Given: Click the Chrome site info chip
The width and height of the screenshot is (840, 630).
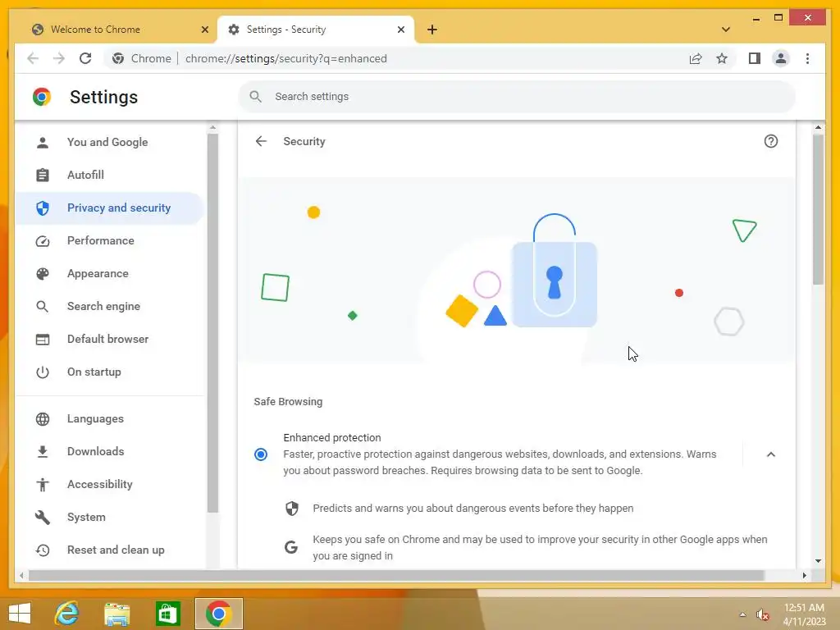Looking at the screenshot, I should point(142,58).
